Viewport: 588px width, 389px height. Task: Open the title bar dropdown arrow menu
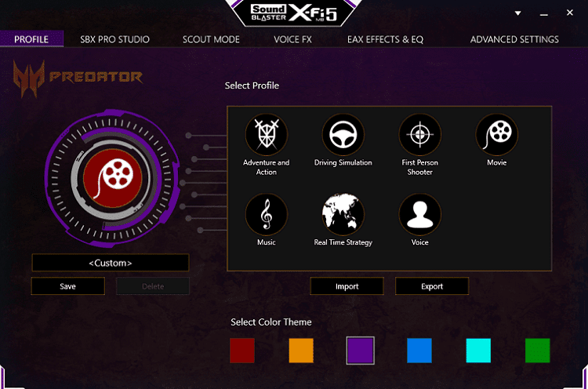[518, 13]
